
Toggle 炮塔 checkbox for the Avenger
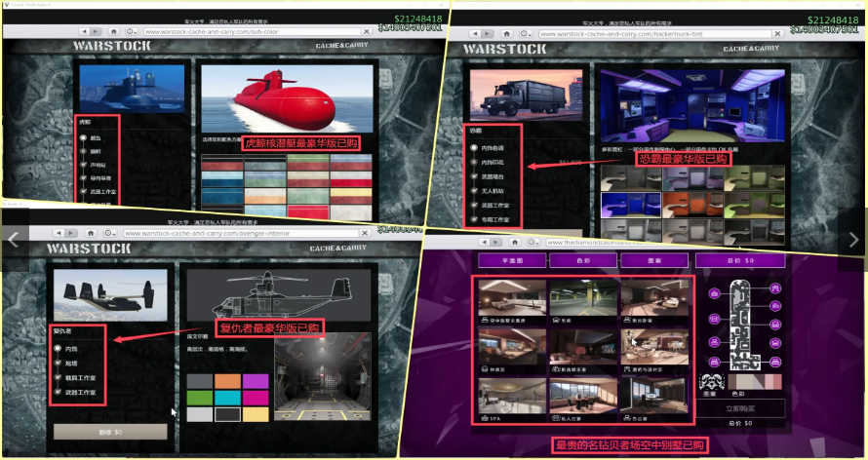(59, 364)
